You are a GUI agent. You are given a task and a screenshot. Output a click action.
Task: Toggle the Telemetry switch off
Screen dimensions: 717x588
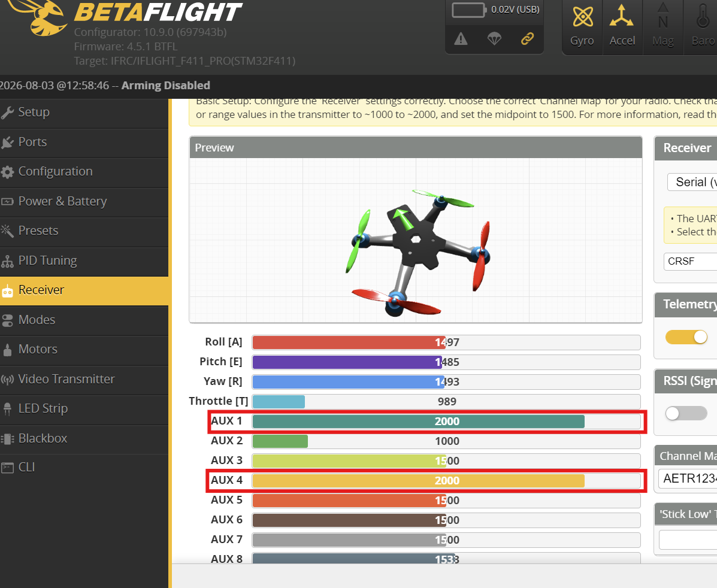click(686, 337)
